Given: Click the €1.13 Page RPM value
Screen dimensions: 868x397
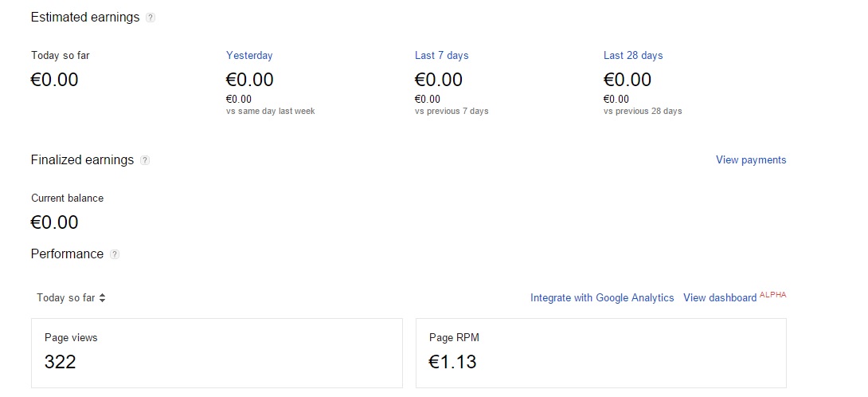Looking at the screenshot, I should click(x=452, y=362).
